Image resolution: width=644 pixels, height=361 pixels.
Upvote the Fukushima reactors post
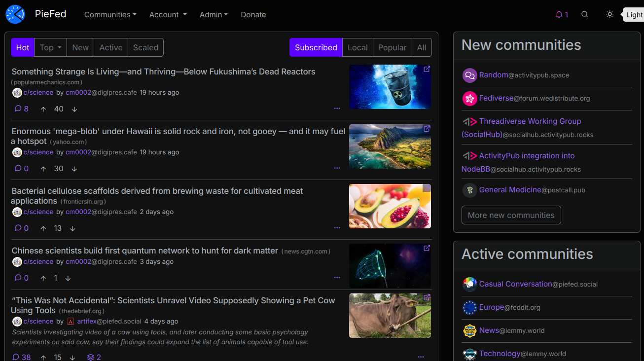43,109
